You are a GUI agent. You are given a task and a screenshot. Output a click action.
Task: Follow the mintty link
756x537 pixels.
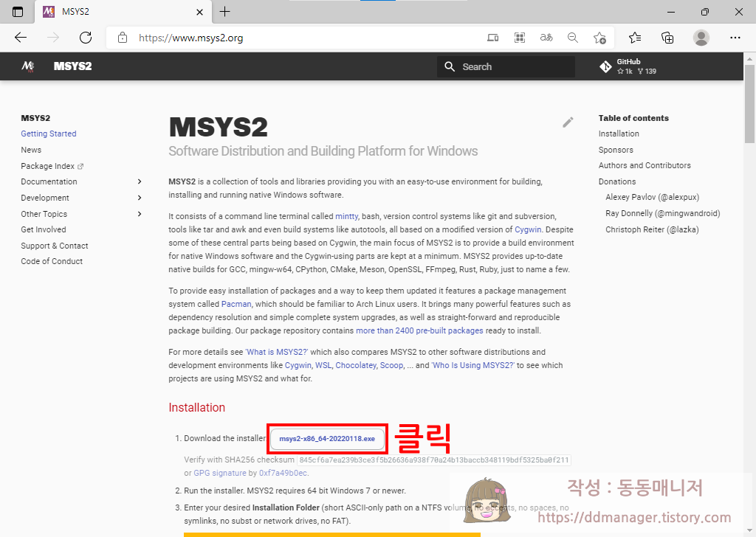click(x=347, y=216)
